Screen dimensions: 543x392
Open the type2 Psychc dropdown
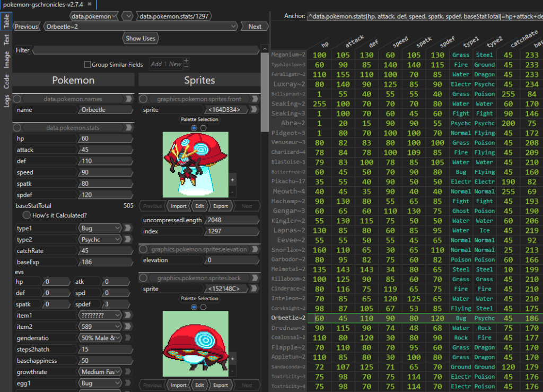coord(100,239)
